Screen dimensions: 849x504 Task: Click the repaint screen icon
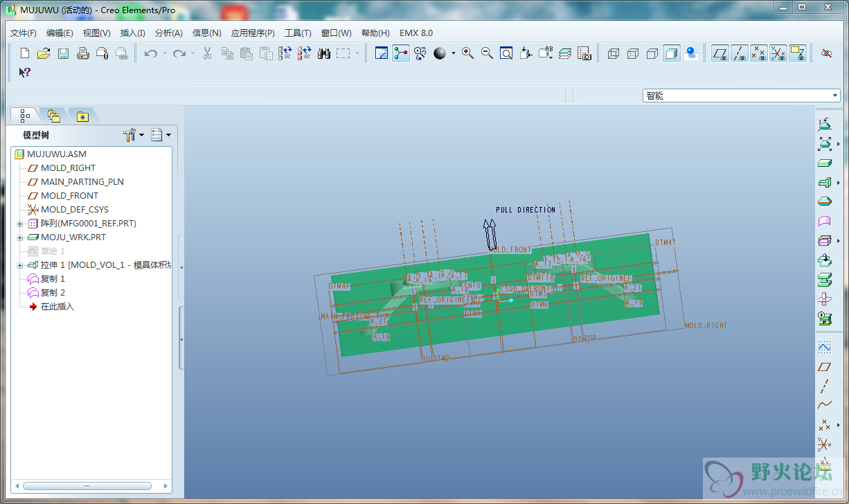click(x=382, y=53)
